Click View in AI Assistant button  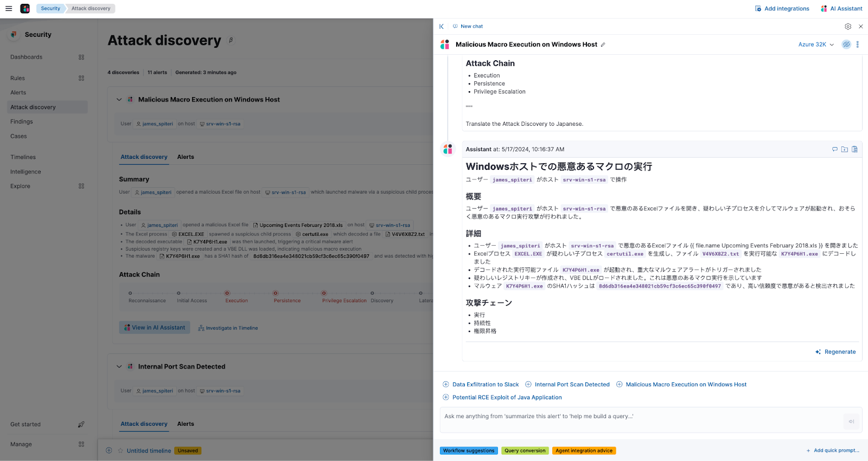pyautogui.click(x=155, y=328)
